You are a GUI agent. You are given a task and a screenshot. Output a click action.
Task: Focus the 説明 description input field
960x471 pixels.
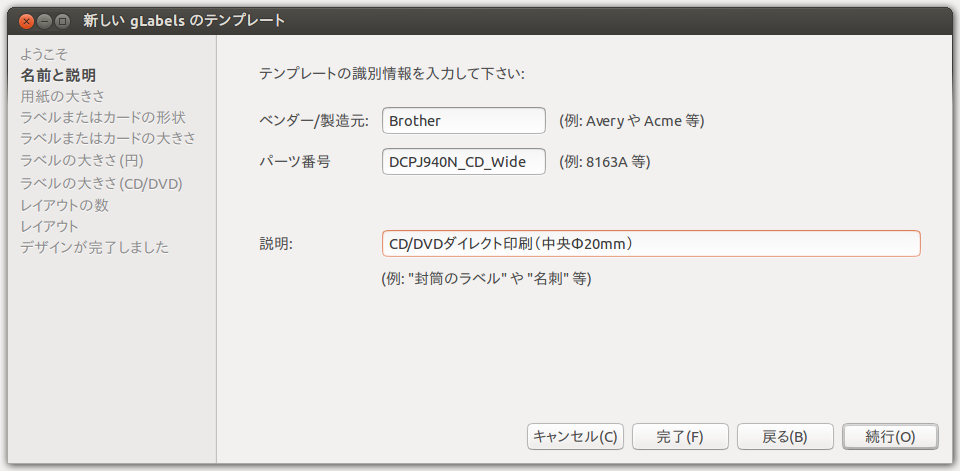651,244
